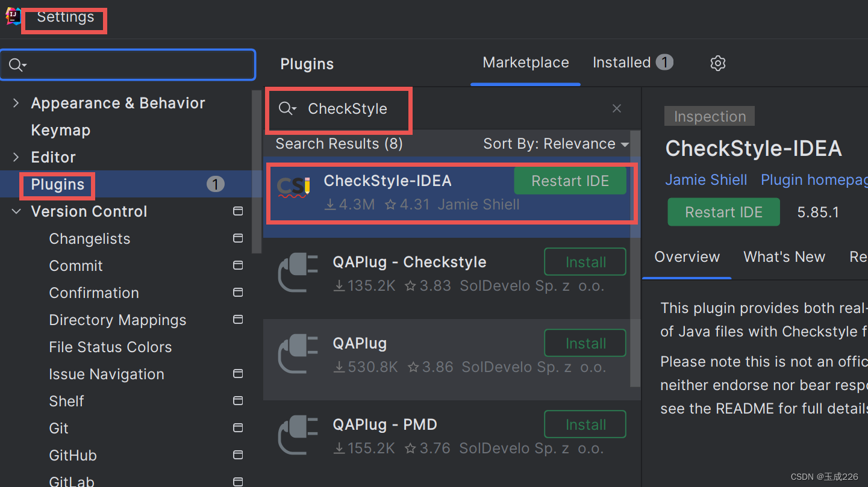The height and width of the screenshot is (487, 868).
Task: Click project-level icon beside Shelf
Action: pyautogui.click(x=238, y=401)
